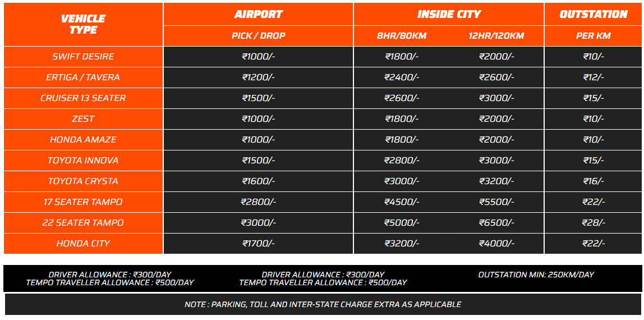
Task: Select the 8HR/80KM subheader
Action: [402, 36]
